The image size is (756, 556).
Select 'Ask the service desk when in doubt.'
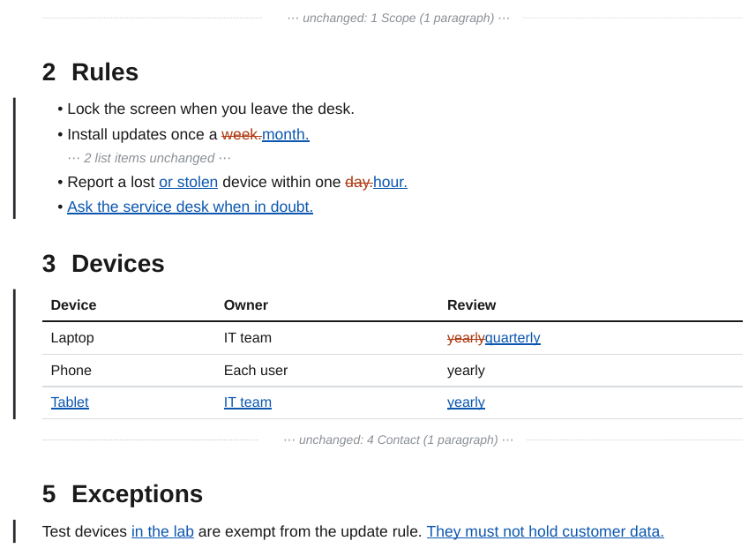(x=190, y=207)
